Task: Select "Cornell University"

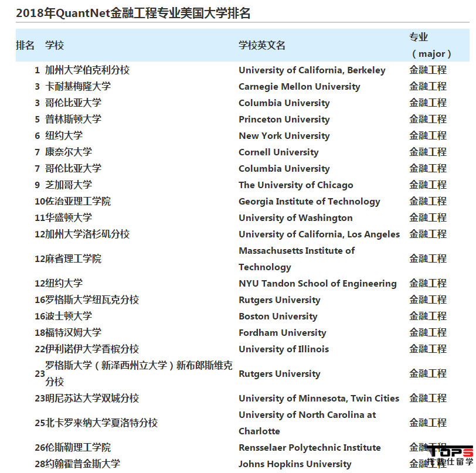Action: [x=278, y=152]
